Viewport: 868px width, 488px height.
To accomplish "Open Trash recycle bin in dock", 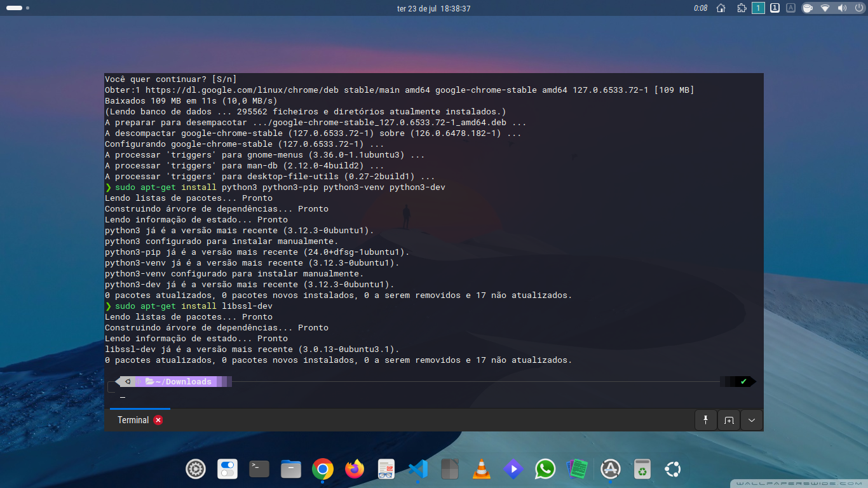I will tap(642, 470).
